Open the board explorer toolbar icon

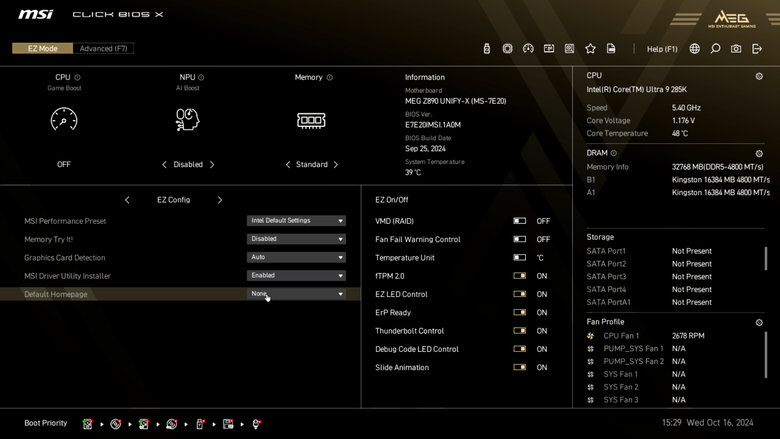coord(570,48)
